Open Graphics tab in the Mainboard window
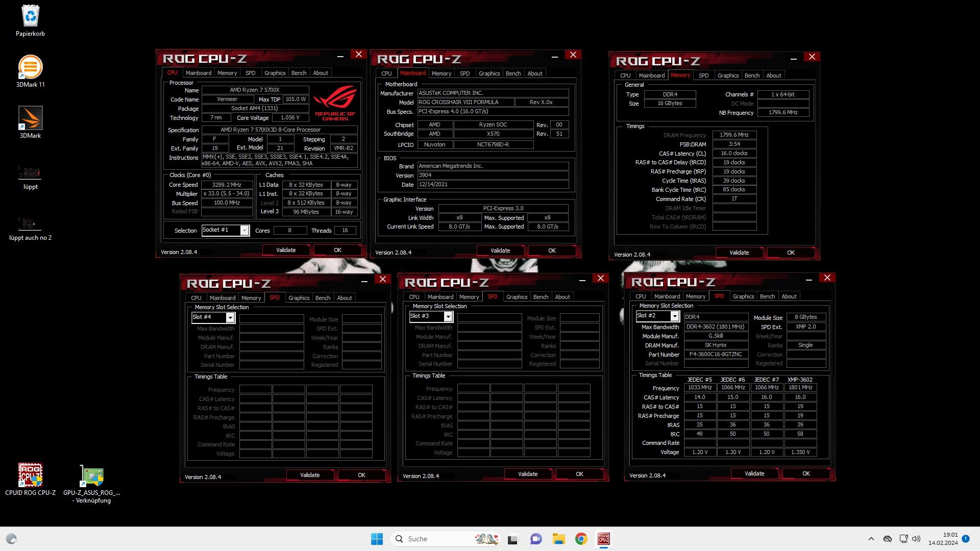Image resolution: width=980 pixels, height=551 pixels. (489, 73)
